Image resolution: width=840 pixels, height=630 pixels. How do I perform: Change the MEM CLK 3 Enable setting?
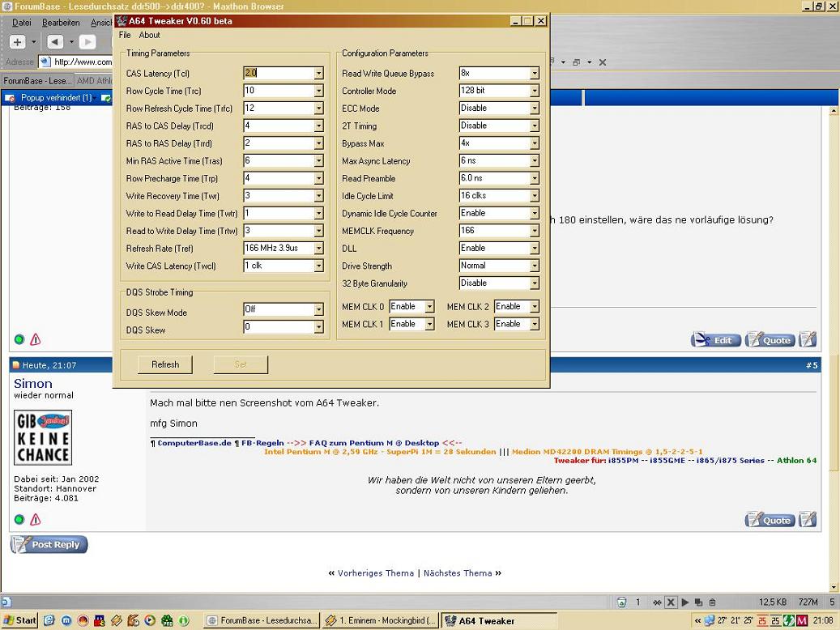click(x=517, y=324)
